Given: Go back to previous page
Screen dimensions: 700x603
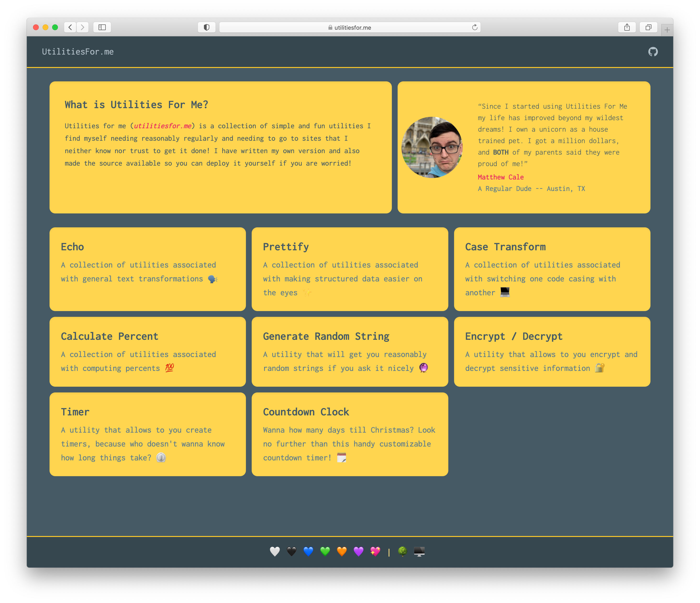Looking at the screenshot, I should pyautogui.click(x=70, y=27).
